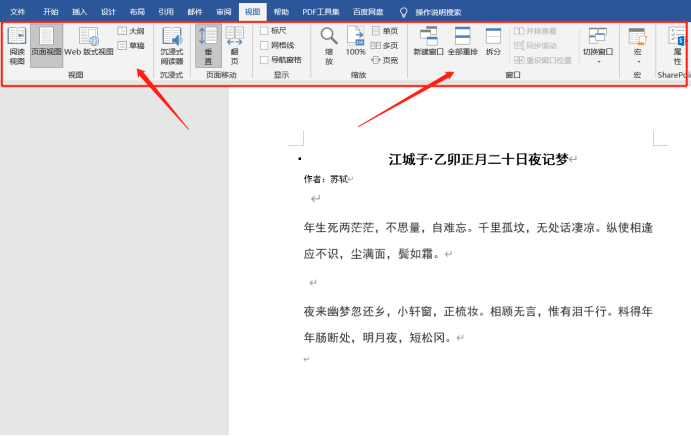Image resolution: width=691 pixels, height=436 pixels.
Task: Open Draft view (草稿)
Action: pyautogui.click(x=131, y=45)
